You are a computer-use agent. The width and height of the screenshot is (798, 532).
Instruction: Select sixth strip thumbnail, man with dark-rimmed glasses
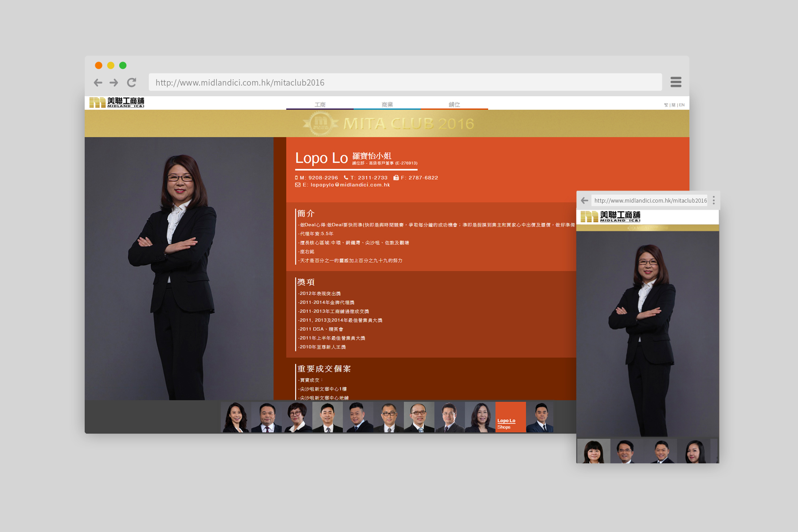388,417
